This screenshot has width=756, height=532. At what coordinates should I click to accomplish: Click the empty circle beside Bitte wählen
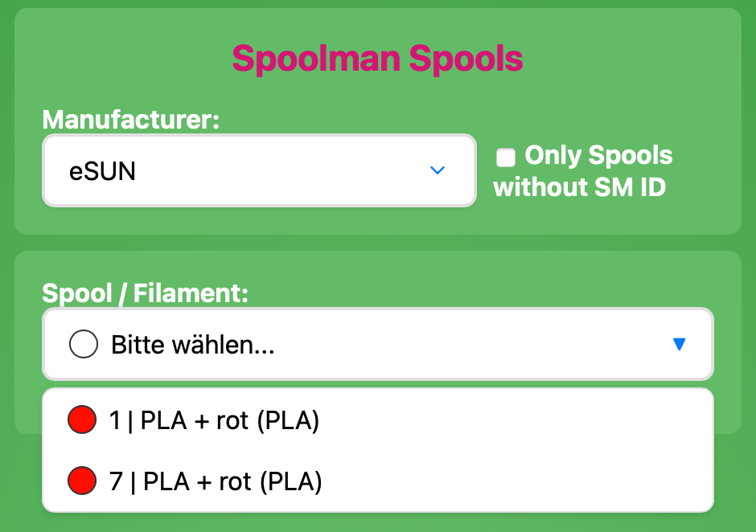tap(84, 346)
